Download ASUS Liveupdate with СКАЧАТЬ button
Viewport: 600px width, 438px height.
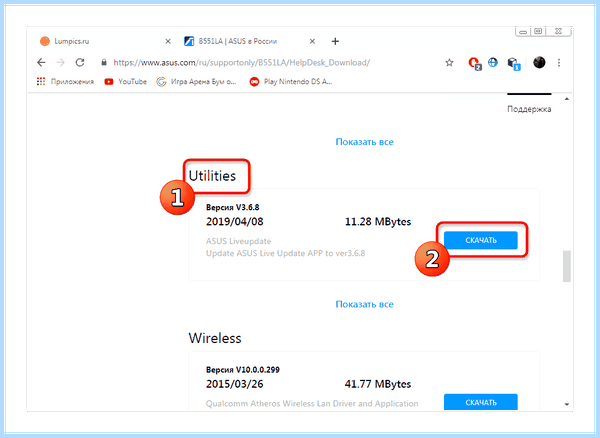(481, 240)
